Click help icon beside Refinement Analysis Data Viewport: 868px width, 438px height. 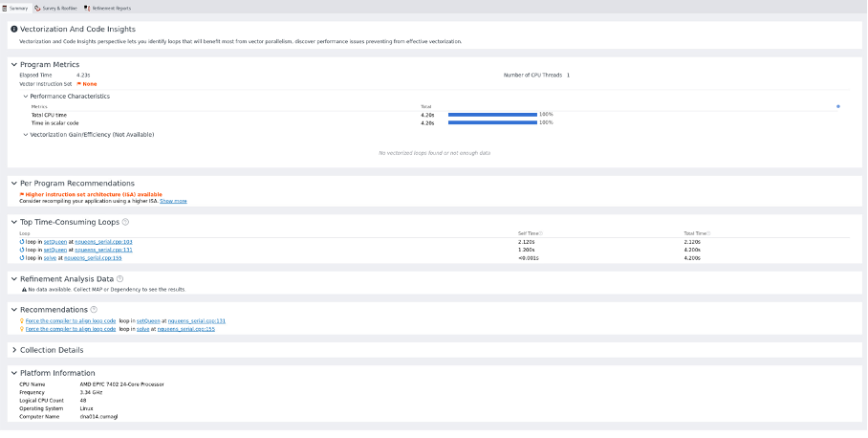pos(120,279)
